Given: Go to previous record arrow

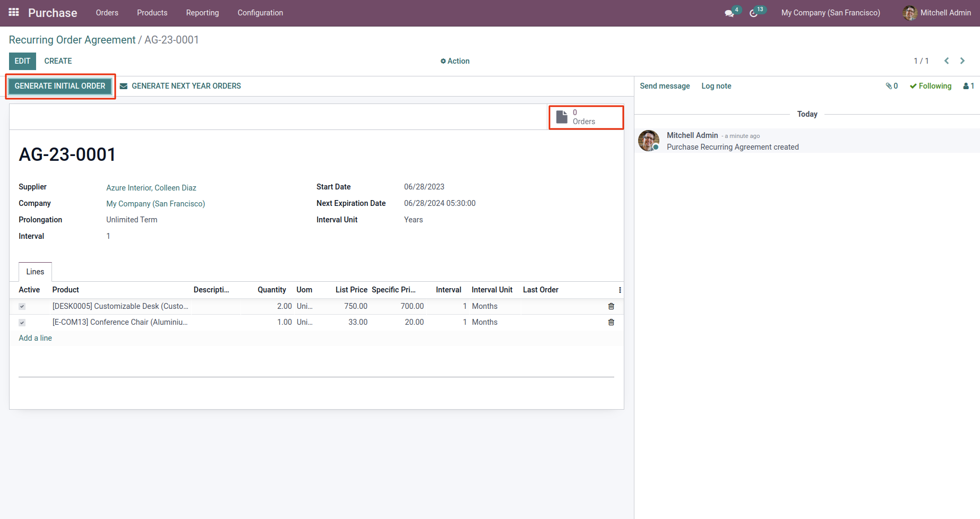Looking at the screenshot, I should tap(947, 61).
